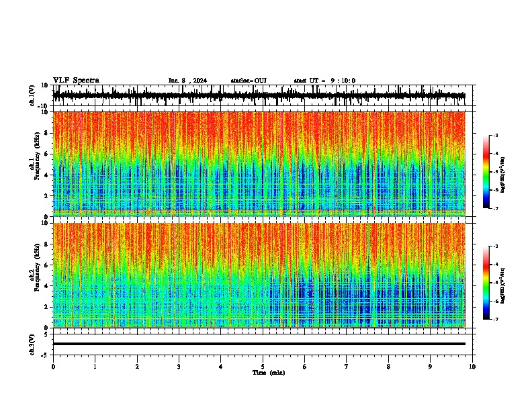Click the "-3" value on ch.2 color bar
Image resolution: width=532 pixels, height=411 pixels.
pos(495,246)
